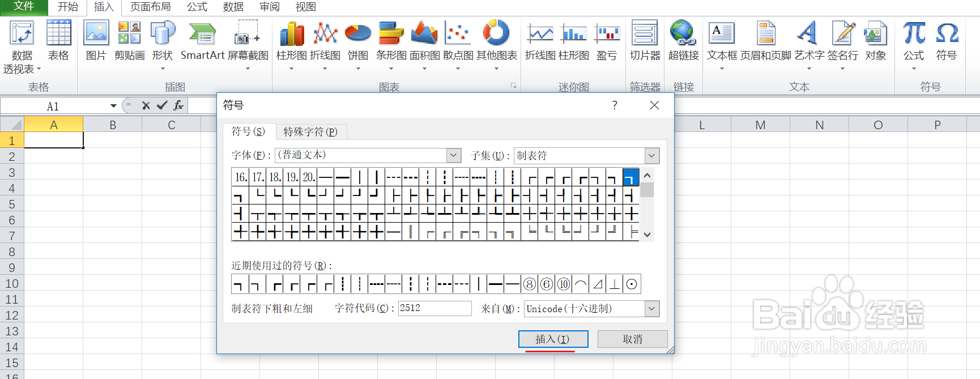Switch to the 公式 ribbon tab
This screenshot has width=980, height=379.
(x=197, y=7)
